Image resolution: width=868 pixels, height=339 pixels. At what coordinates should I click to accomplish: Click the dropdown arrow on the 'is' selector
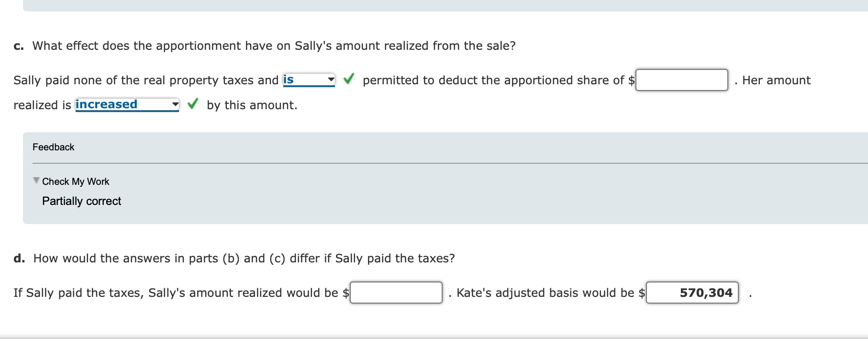330,79
